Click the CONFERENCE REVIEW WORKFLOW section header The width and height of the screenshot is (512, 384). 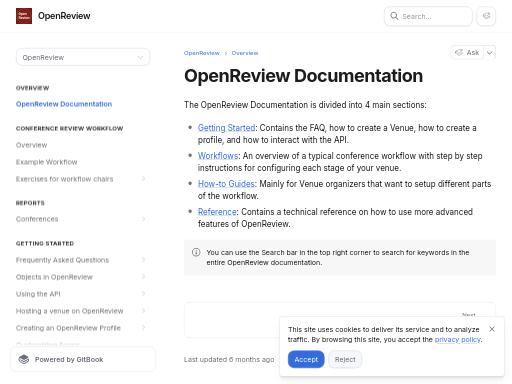coord(70,129)
